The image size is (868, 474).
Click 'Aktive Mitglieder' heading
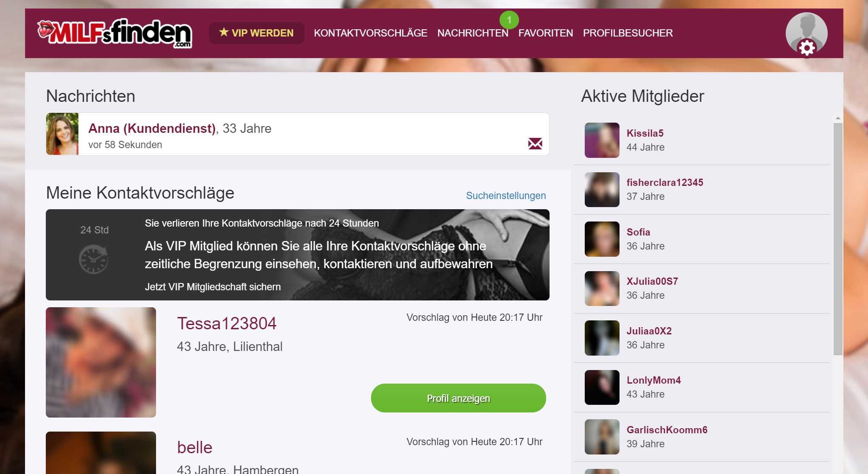(642, 96)
